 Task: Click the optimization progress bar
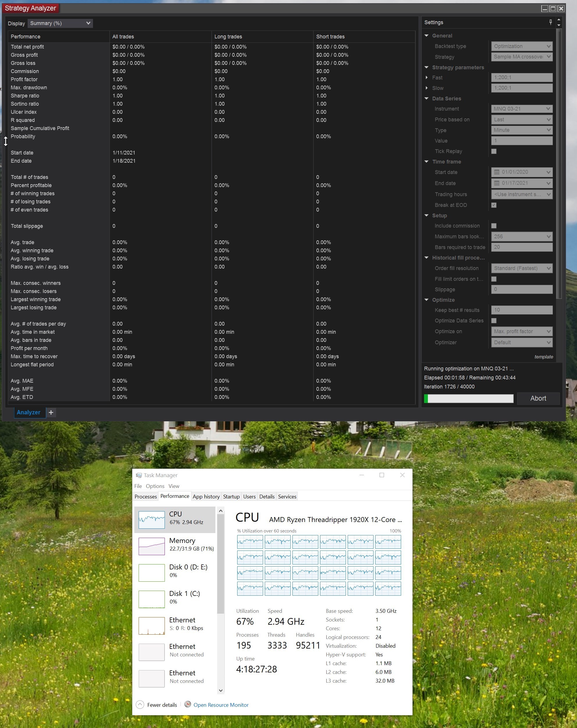pos(468,398)
